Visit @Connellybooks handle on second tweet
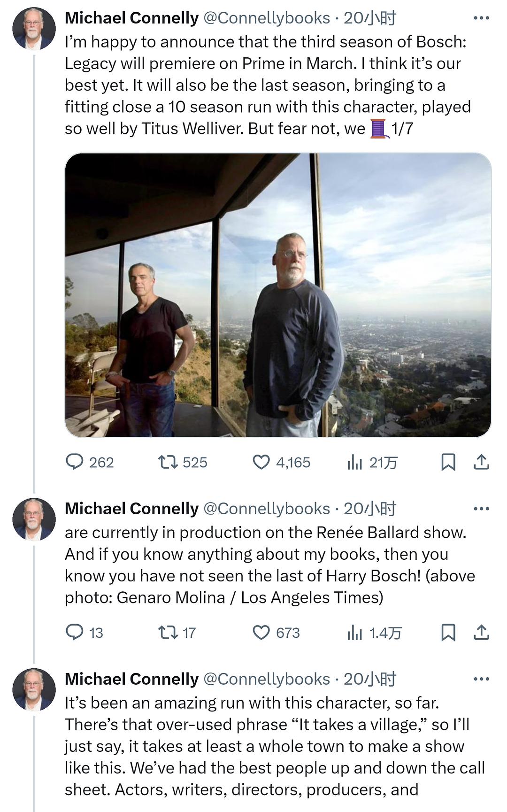This screenshot has height=812, width=507. 267,509
